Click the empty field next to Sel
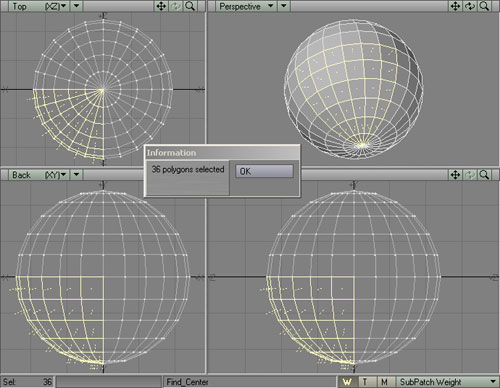 point(109,382)
